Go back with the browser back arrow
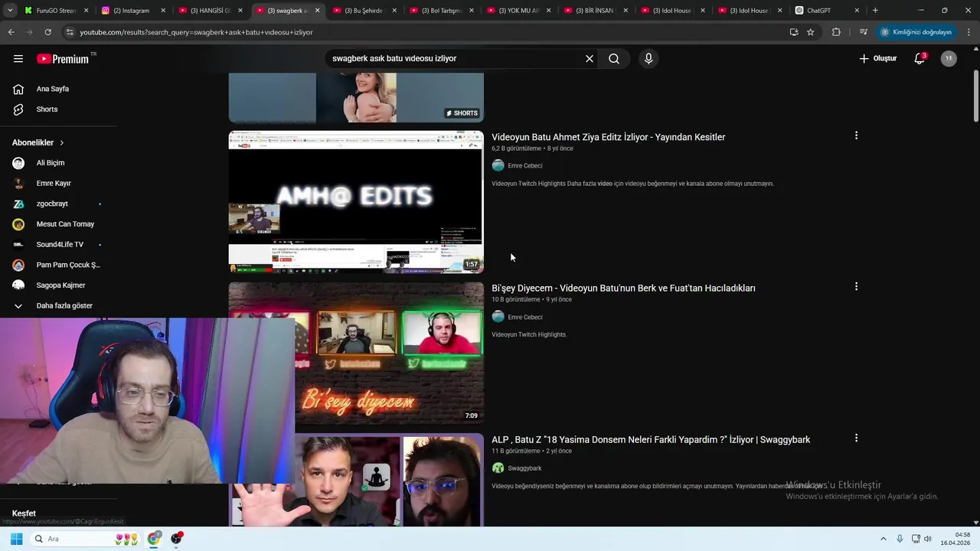This screenshot has height=551, width=980. coord(11,32)
